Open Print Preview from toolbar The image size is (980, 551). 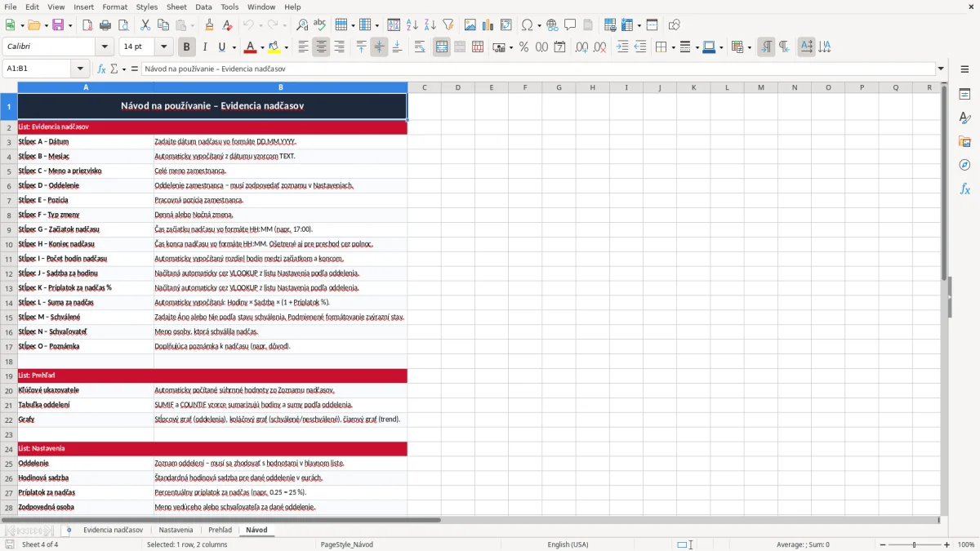pos(122,25)
